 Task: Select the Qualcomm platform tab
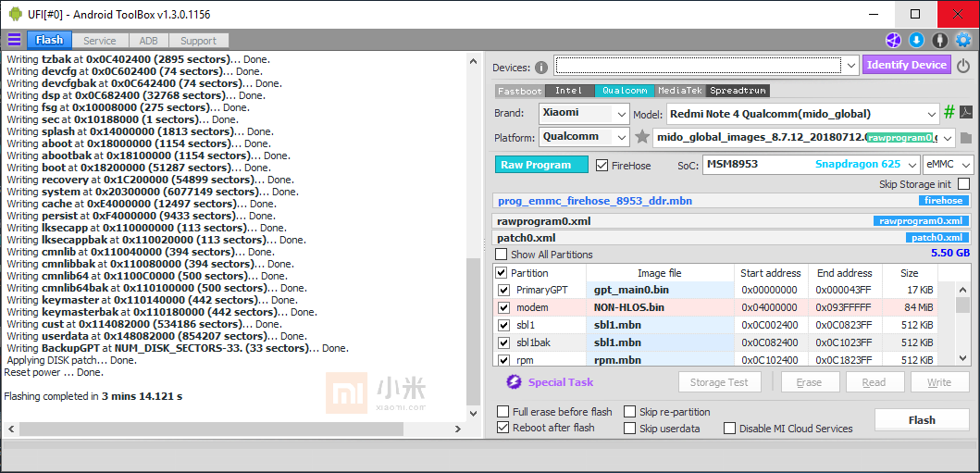point(625,91)
